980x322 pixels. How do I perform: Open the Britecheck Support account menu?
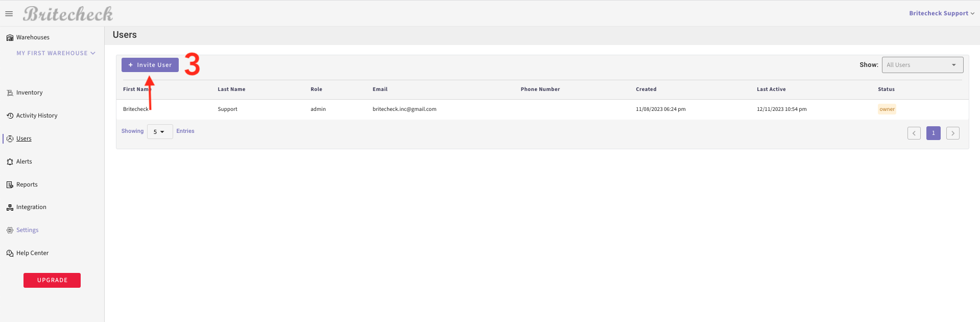[942, 13]
